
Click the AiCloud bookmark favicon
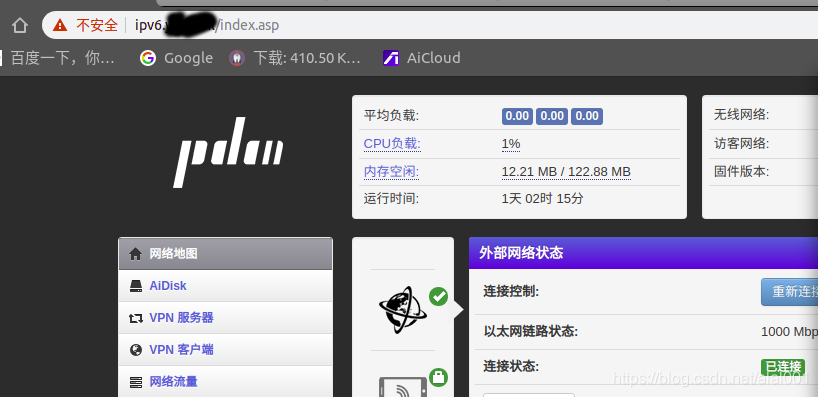pyautogui.click(x=391, y=58)
